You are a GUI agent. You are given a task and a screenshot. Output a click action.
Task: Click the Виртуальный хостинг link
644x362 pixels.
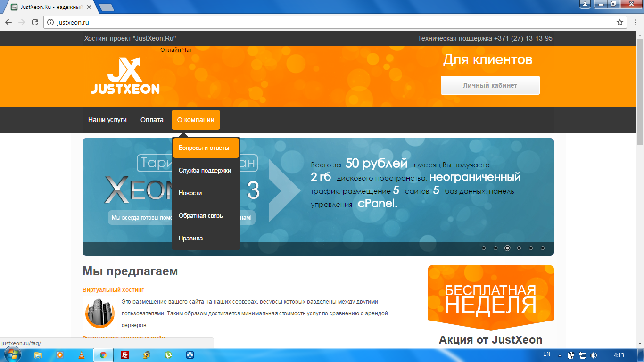point(113,290)
